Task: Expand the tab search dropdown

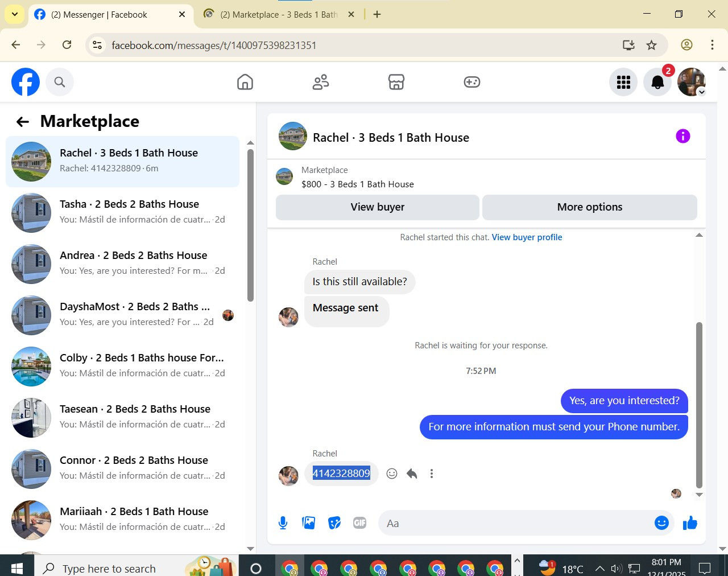Action: click(15, 15)
